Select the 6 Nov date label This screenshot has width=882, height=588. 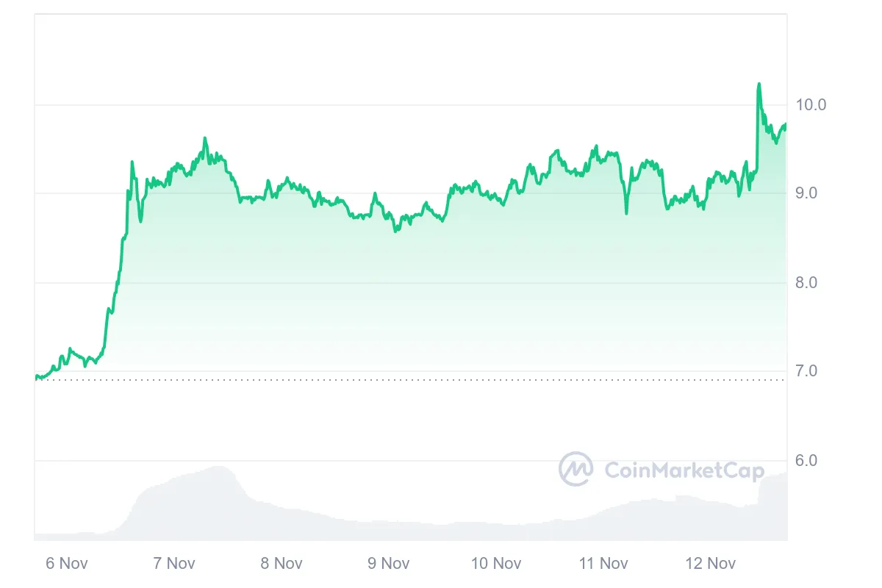pyautogui.click(x=67, y=564)
